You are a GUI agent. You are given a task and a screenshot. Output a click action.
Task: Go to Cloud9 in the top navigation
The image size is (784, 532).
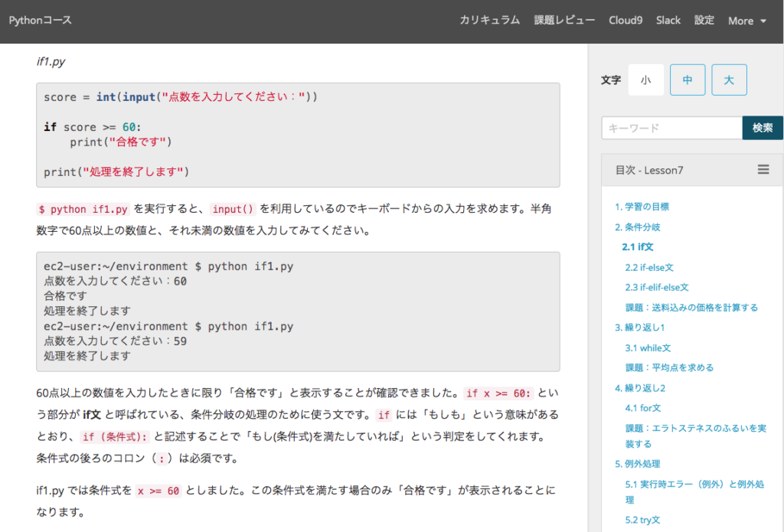(x=625, y=21)
